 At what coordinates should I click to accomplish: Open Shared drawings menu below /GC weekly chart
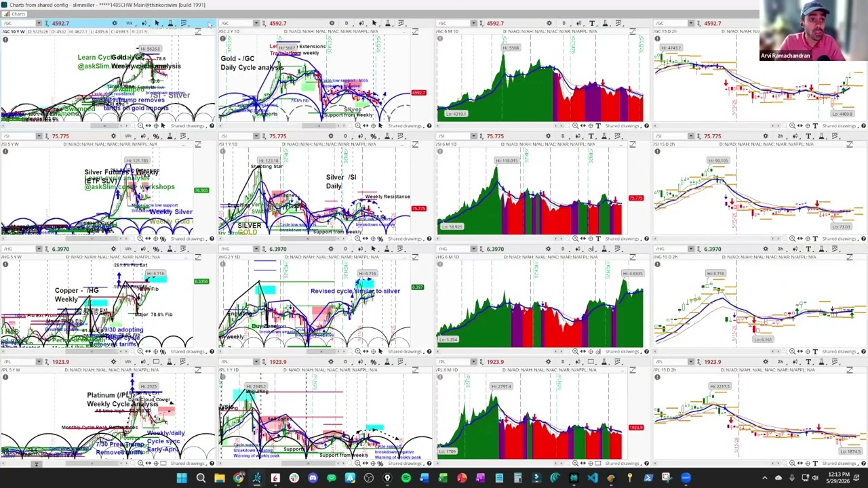coord(188,125)
